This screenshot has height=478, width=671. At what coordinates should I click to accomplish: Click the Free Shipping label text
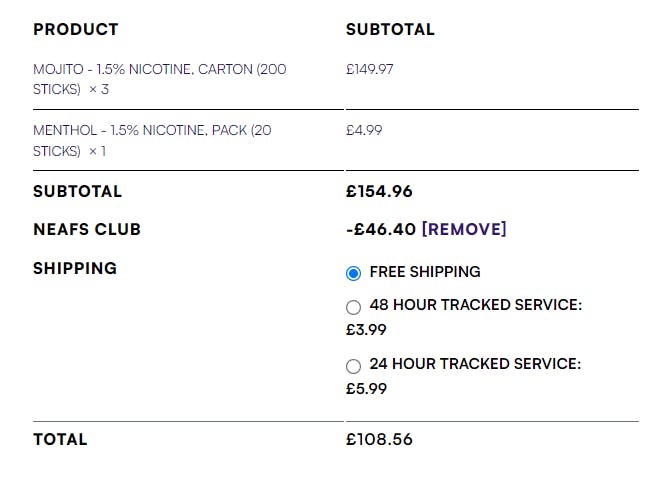425,272
